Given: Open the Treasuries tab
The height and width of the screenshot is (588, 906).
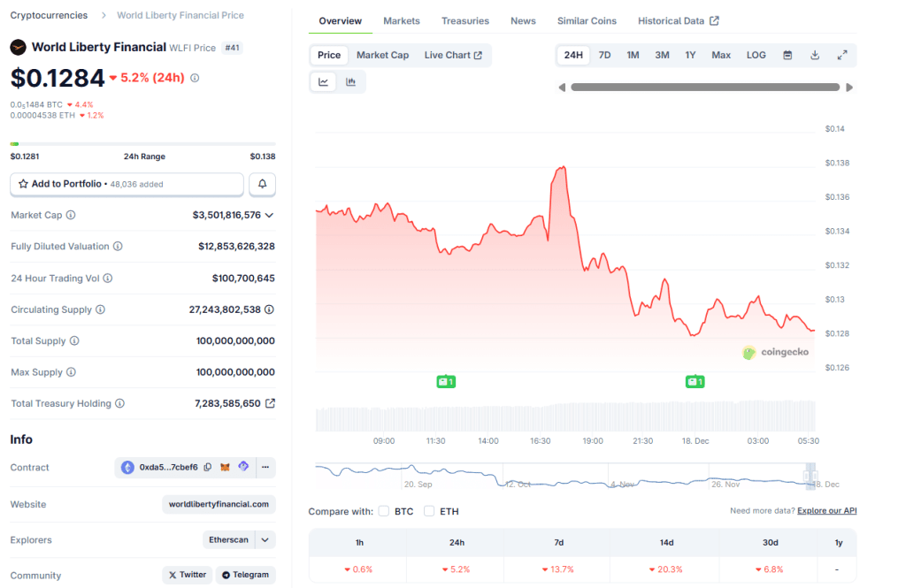Looking at the screenshot, I should click(465, 20).
